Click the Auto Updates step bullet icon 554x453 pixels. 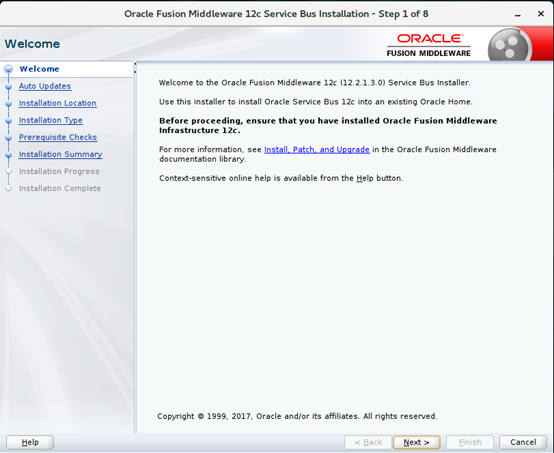click(9, 87)
